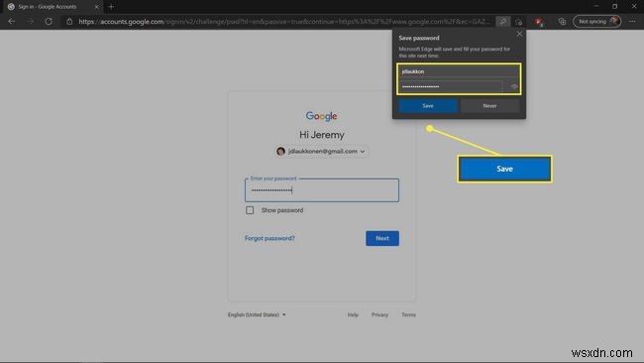Go back using the browser back arrow
Image resolution: width=644 pixels, height=363 pixels.
(x=12, y=22)
